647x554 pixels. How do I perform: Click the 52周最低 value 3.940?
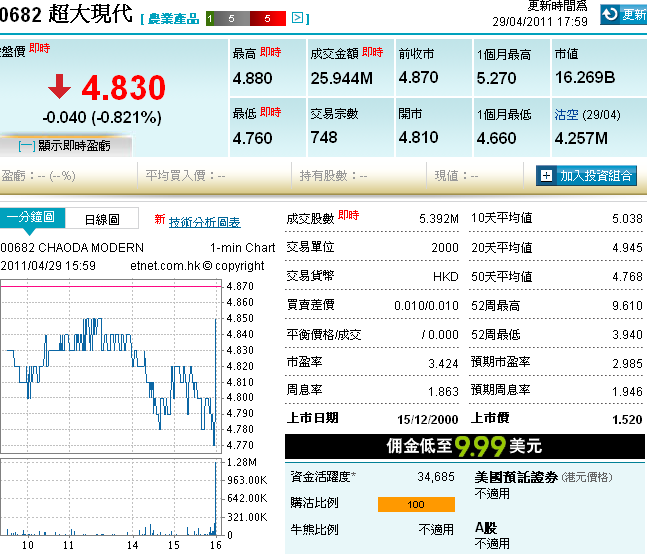point(627,335)
